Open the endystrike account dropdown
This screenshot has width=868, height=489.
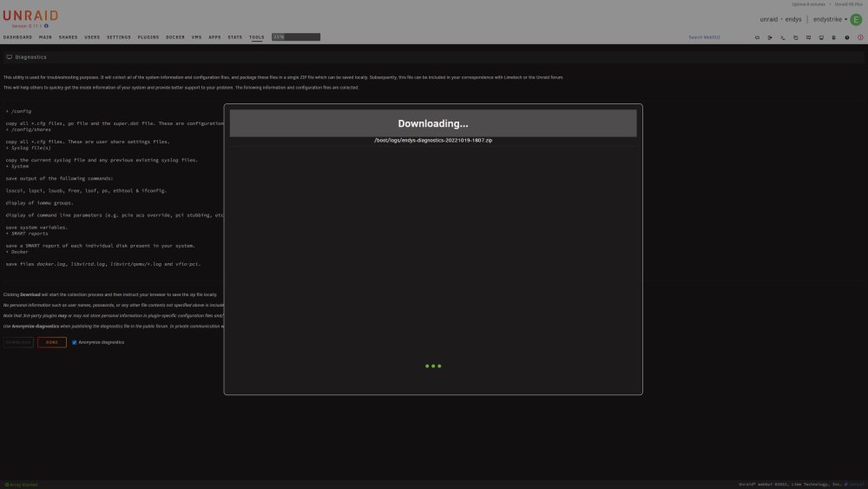pyautogui.click(x=830, y=19)
